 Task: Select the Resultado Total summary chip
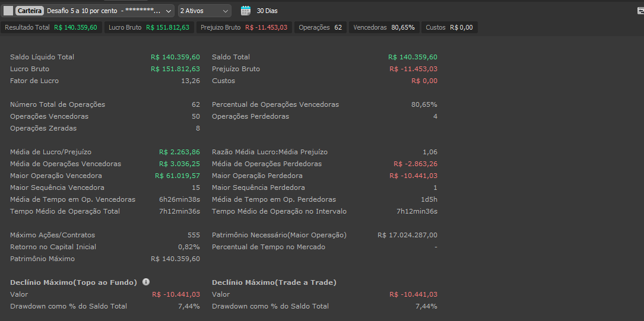[x=51, y=27]
